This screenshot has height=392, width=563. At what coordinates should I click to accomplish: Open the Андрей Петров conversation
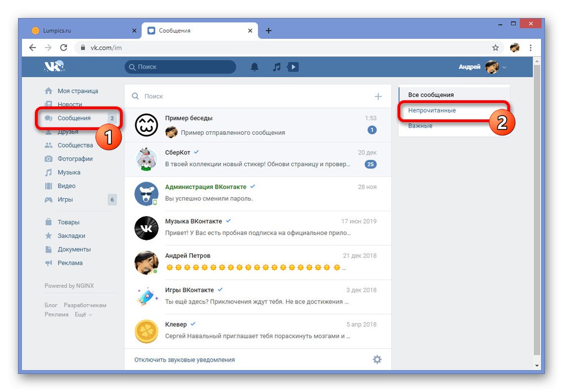pyautogui.click(x=258, y=262)
